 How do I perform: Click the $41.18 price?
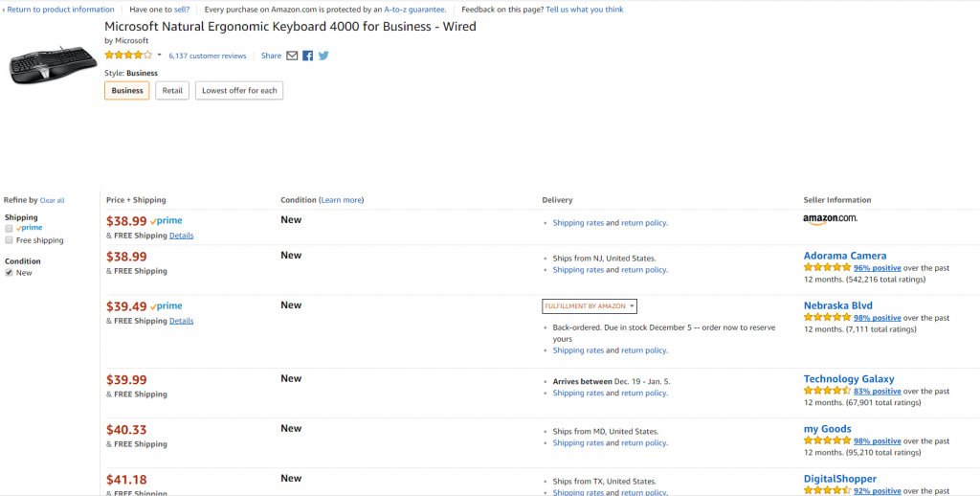pos(127,480)
